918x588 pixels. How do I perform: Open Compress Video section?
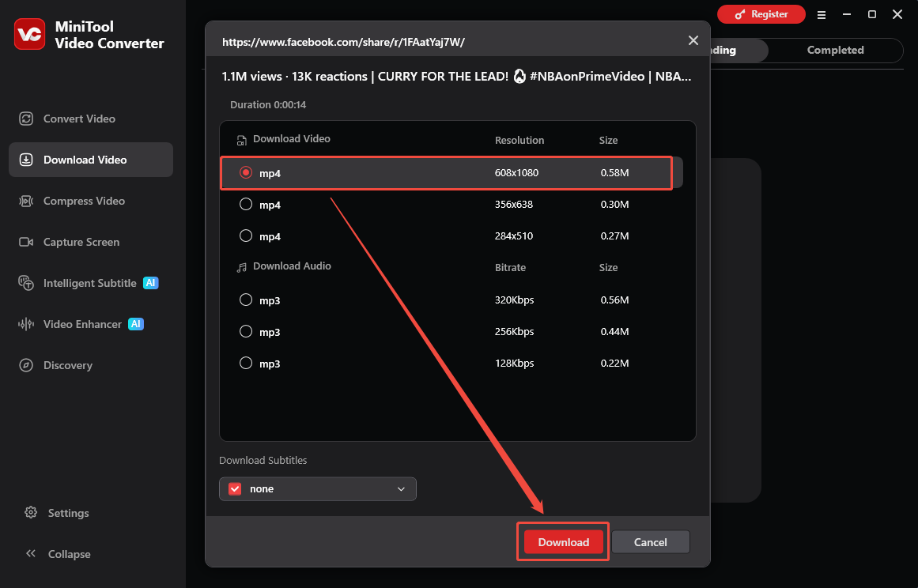[x=91, y=202]
